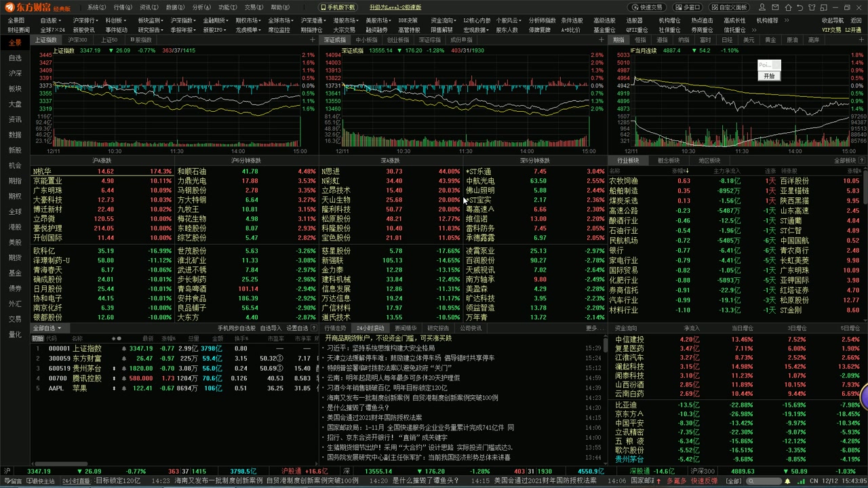
Task: Click VIP交易 link
Action: point(831,30)
